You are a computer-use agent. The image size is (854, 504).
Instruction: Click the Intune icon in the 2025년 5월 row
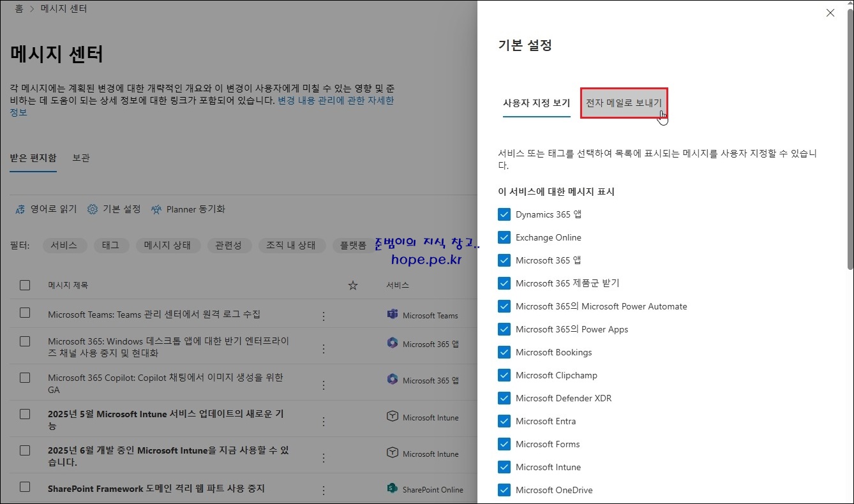pyautogui.click(x=393, y=417)
